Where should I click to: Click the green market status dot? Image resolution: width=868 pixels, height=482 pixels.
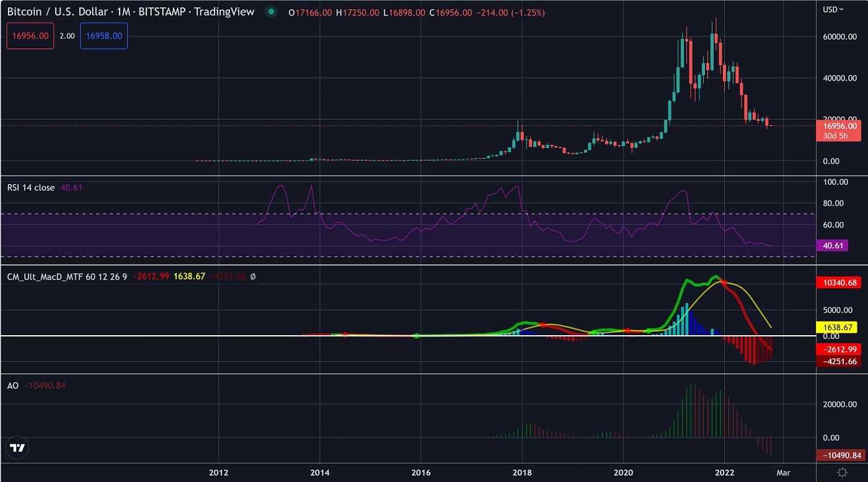tap(270, 12)
